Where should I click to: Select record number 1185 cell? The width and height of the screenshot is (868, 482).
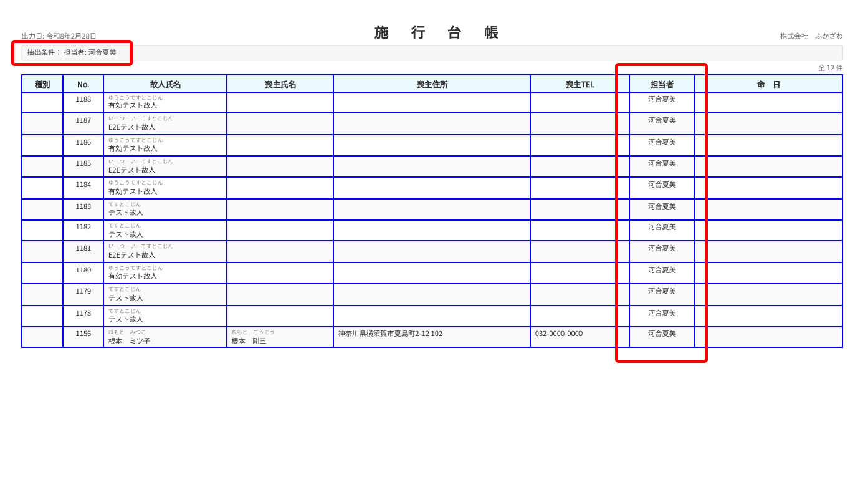pos(83,163)
